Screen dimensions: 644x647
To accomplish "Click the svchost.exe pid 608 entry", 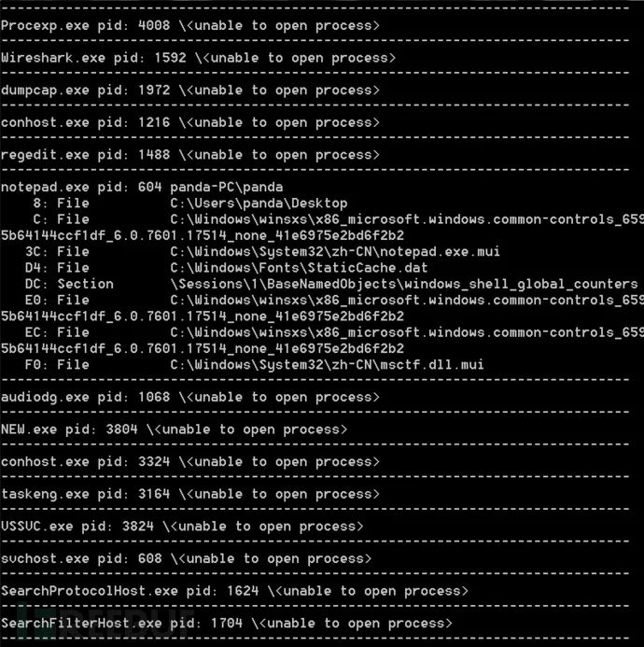I will [x=186, y=558].
